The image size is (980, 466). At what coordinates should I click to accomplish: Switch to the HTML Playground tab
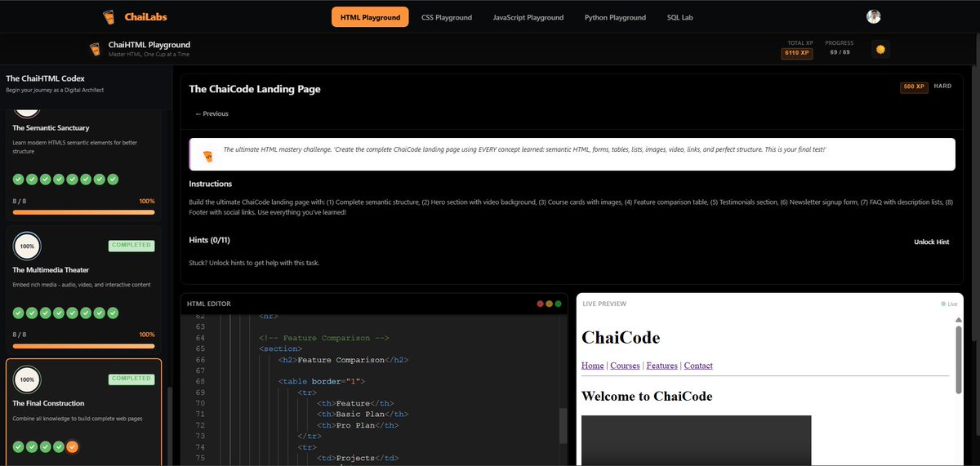click(x=370, y=17)
